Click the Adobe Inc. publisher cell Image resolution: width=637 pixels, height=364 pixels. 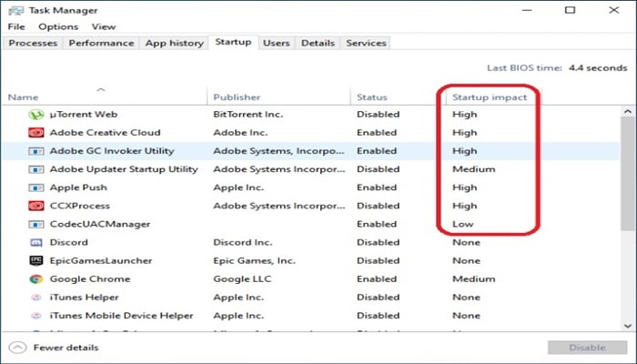[240, 133]
